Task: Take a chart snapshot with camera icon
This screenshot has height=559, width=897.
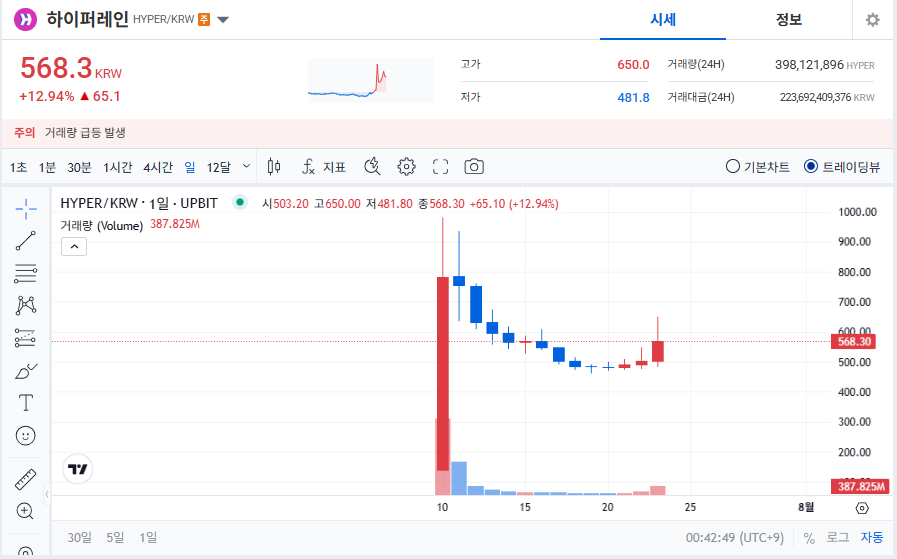Action: [x=474, y=166]
